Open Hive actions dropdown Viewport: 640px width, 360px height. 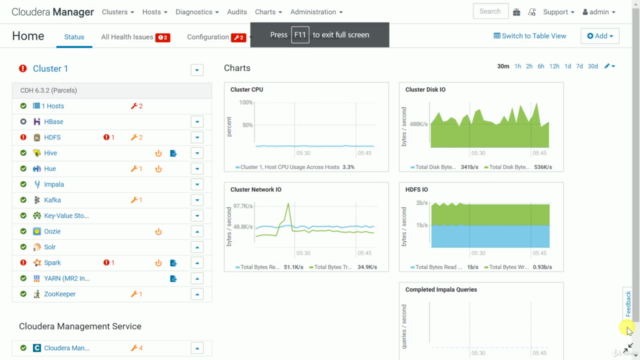pos(197,153)
